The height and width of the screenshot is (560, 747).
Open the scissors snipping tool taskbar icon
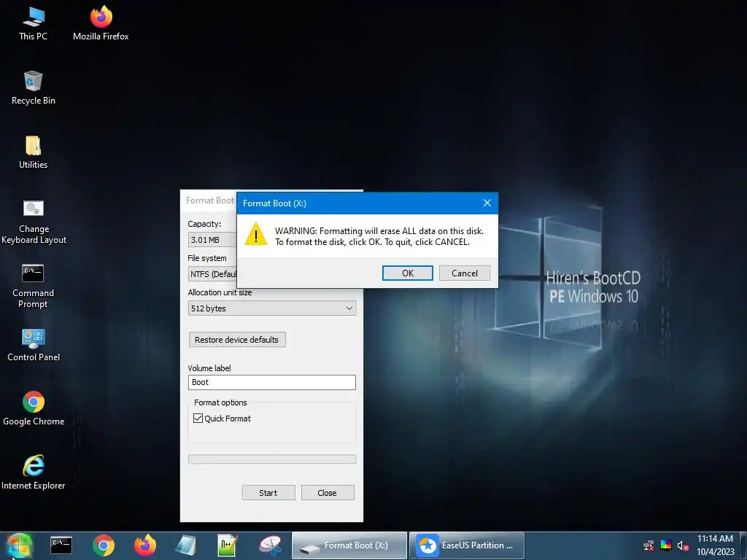(270, 545)
